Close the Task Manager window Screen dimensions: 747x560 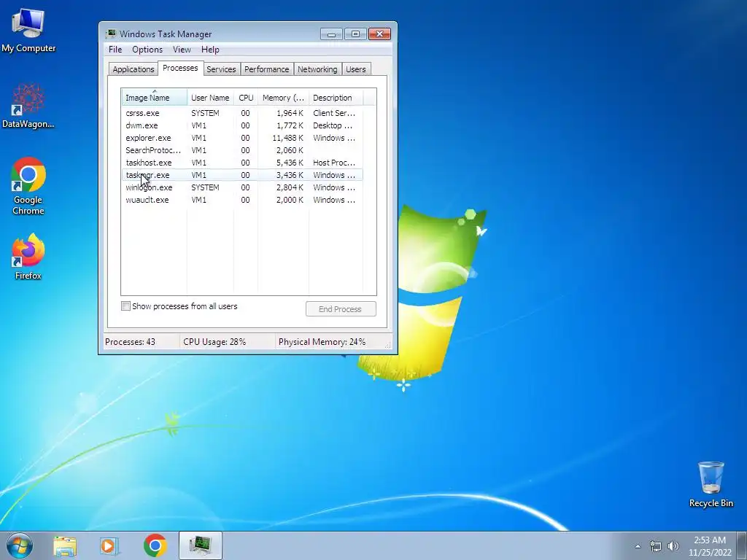[x=379, y=34]
